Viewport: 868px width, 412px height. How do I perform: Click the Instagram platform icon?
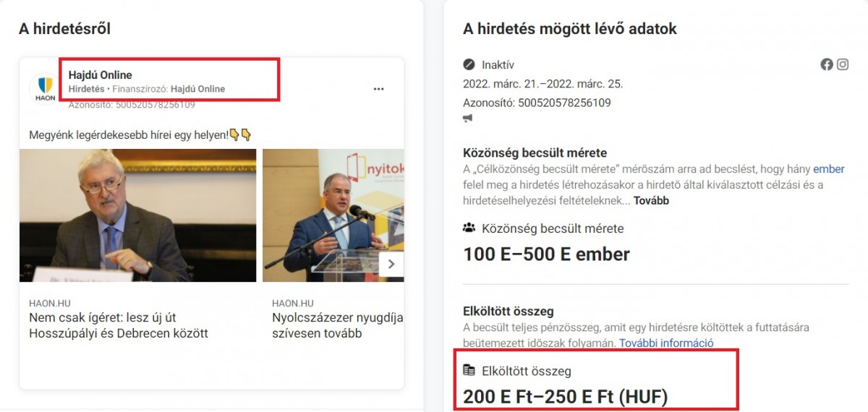click(843, 64)
